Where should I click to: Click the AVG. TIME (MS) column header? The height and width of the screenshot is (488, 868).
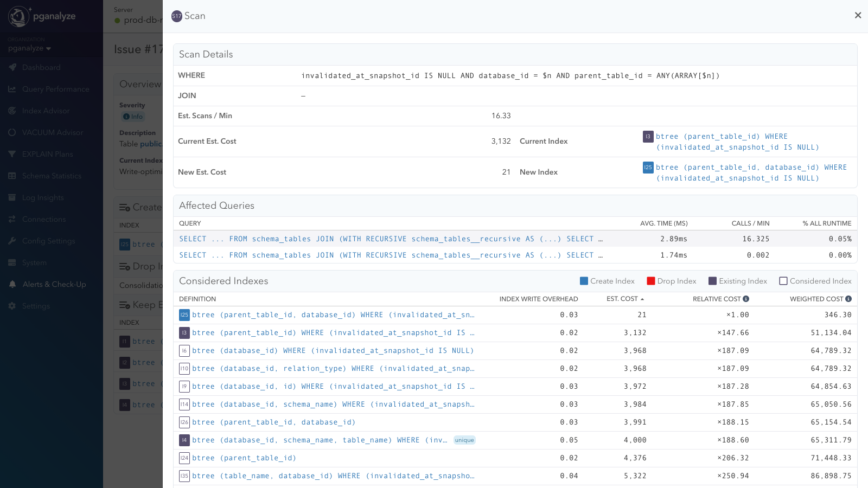coord(664,223)
